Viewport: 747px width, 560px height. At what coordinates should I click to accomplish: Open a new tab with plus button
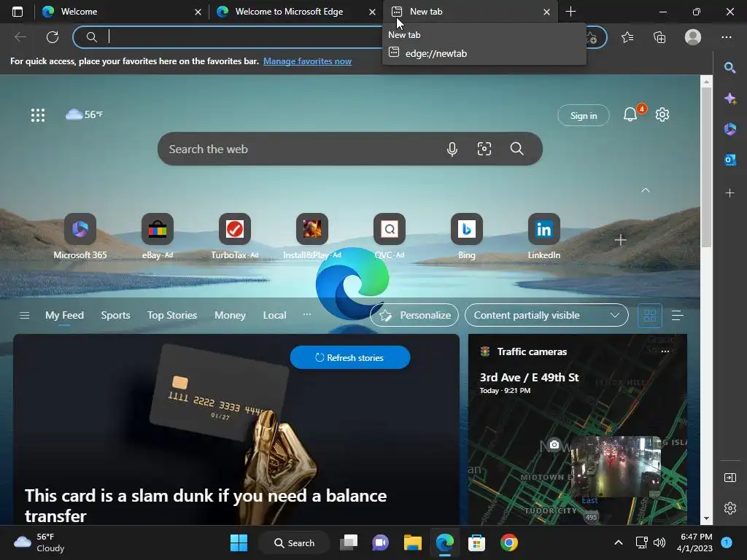coord(570,12)
